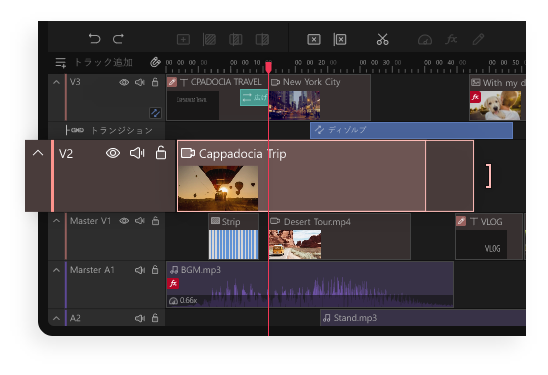
Task: Click the undo arrow icon
Action: point(94,38)
